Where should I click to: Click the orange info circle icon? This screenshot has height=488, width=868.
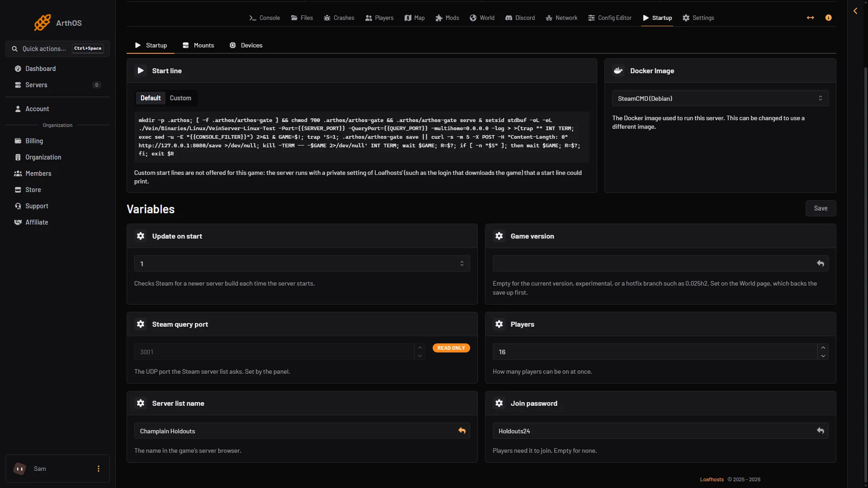point(828,18)
